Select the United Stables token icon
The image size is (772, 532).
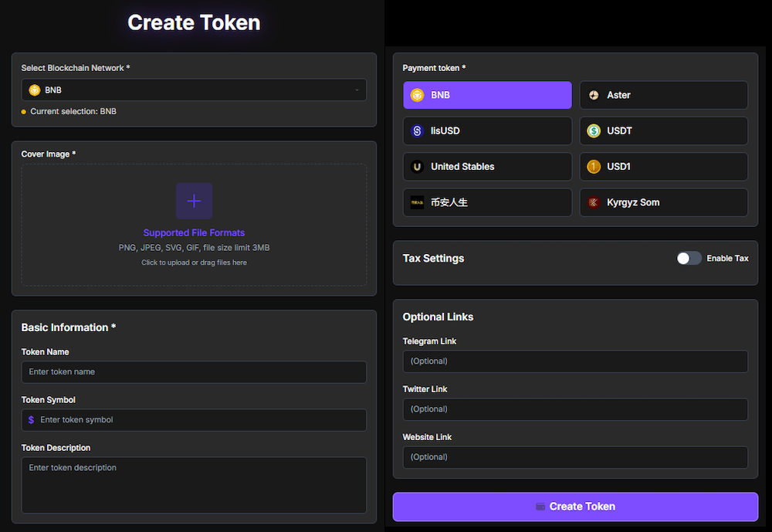(x=416, y=166)
